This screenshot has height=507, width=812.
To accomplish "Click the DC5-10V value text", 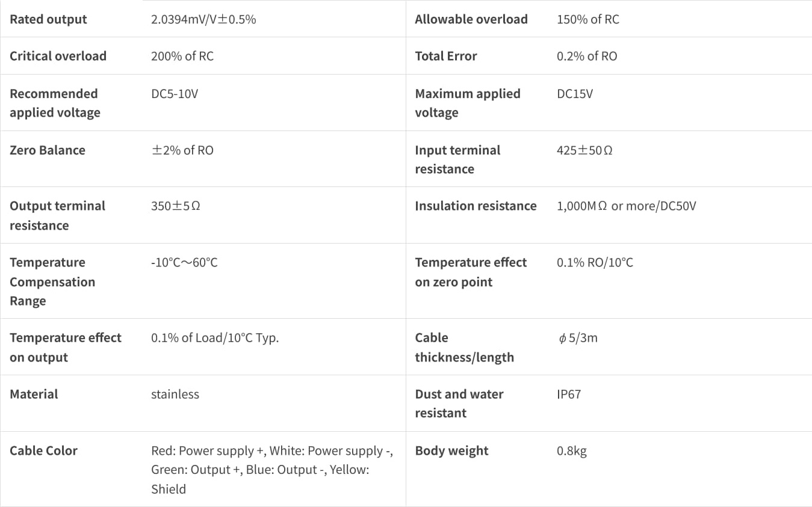I will coord(175,94).
